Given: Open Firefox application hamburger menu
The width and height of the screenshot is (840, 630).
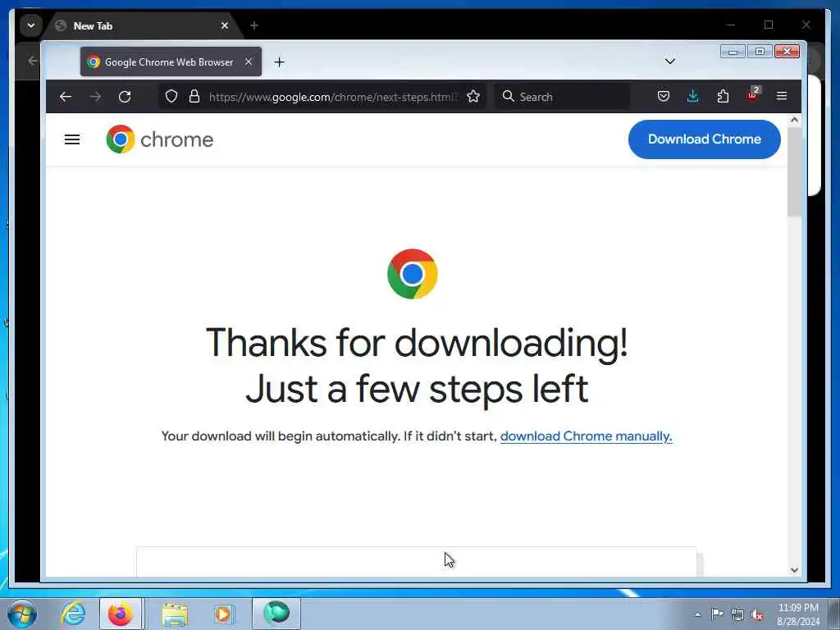Looking at the screenshot, I should click(782, 97).
